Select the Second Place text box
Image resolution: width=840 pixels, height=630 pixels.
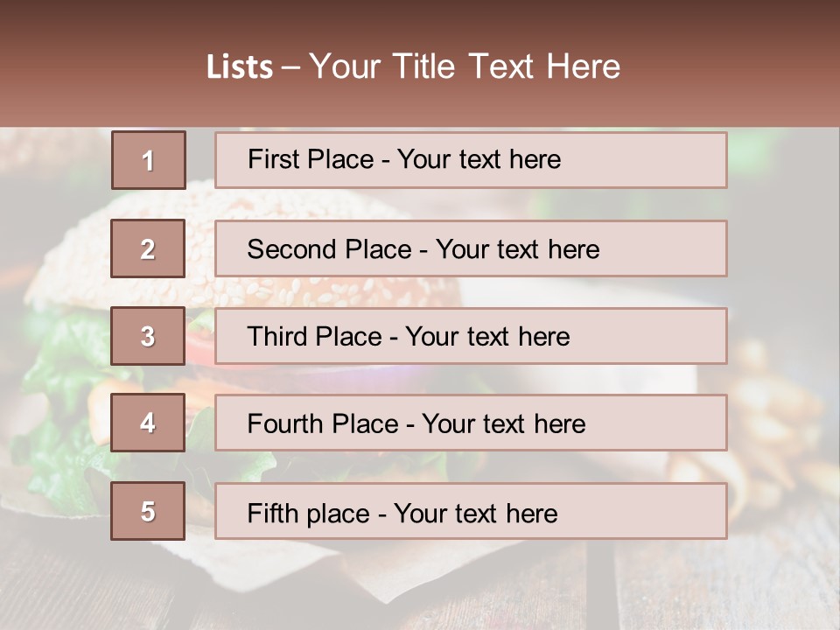click(x=471, y=248)
